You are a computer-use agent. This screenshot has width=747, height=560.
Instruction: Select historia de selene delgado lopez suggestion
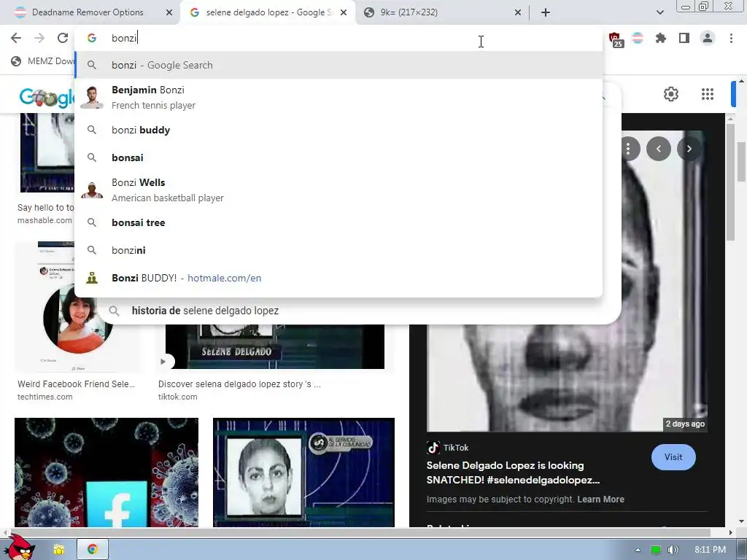point(357,311)
